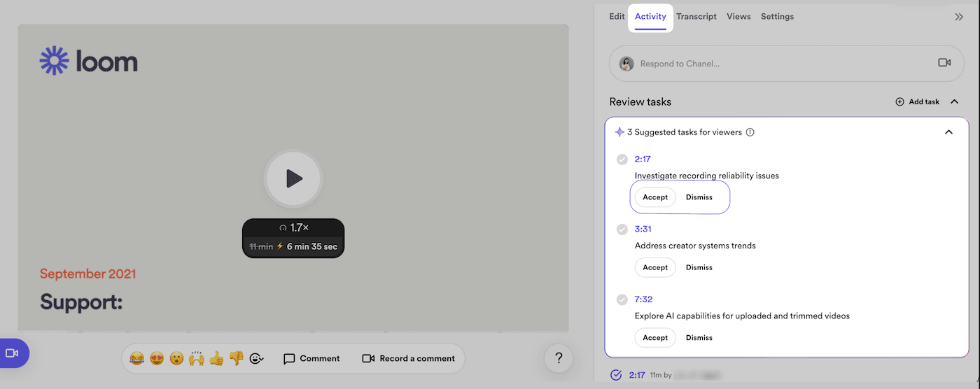Open the purple Loom recorder camera button
This screenshot has width=980, height=389.
point(13,353)
